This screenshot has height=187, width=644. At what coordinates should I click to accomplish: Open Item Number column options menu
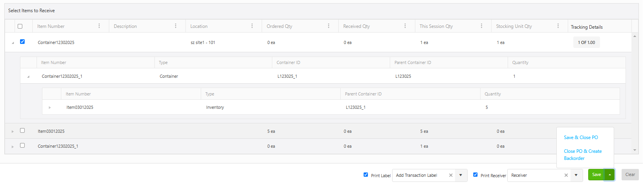click(99, 26)
